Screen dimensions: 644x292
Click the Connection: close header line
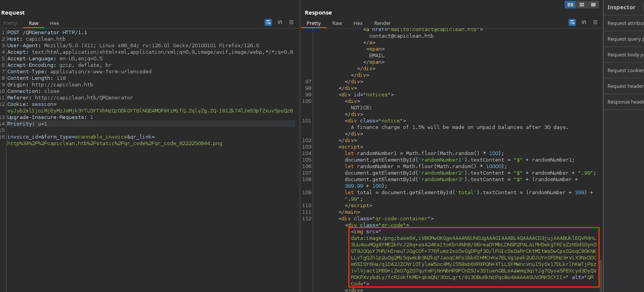coord(33,91)
